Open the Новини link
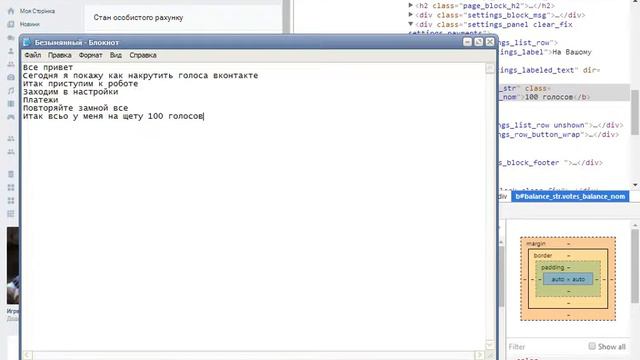 (30, 24)
